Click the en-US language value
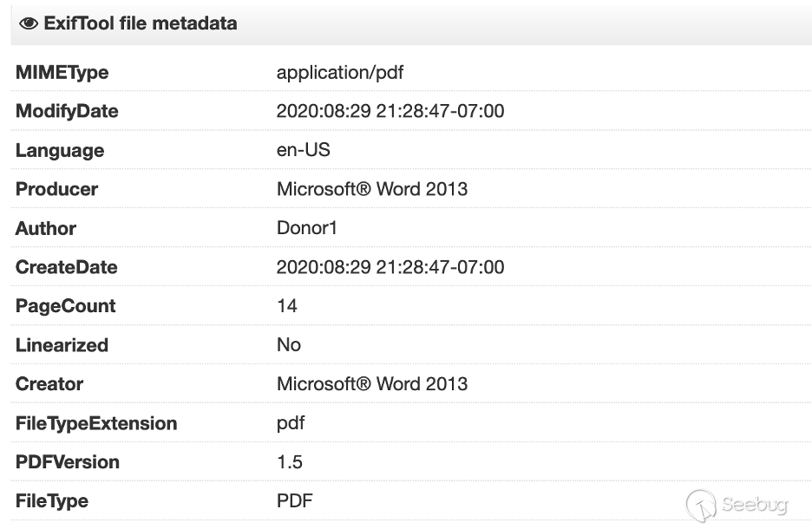 pos(304,151)
